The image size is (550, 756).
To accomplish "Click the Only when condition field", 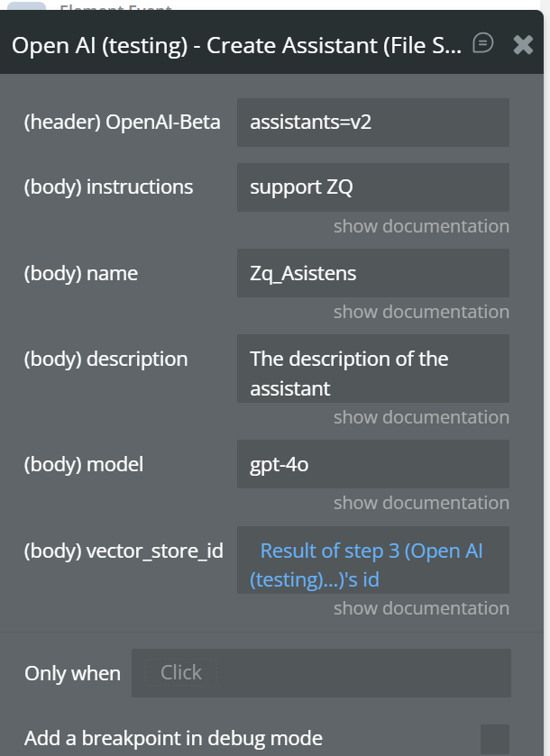I will 321,673.
